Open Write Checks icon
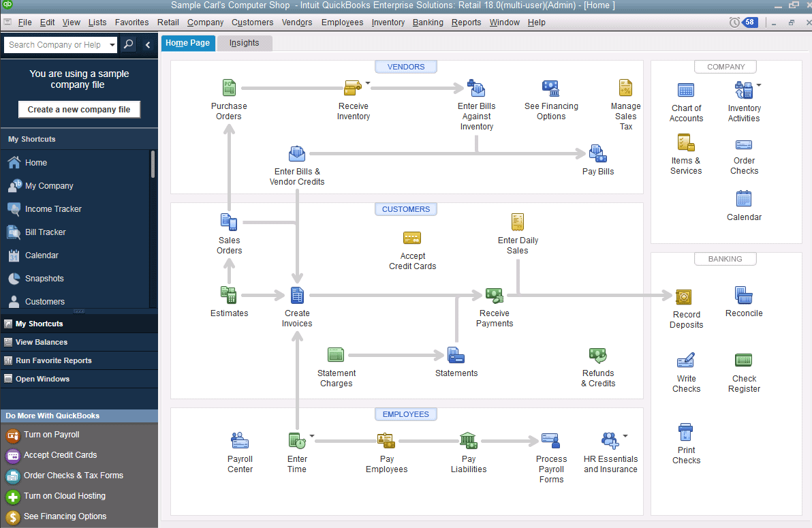Image resolution: width=812 pixels, height=528 pixels. [x=686, y=360]
